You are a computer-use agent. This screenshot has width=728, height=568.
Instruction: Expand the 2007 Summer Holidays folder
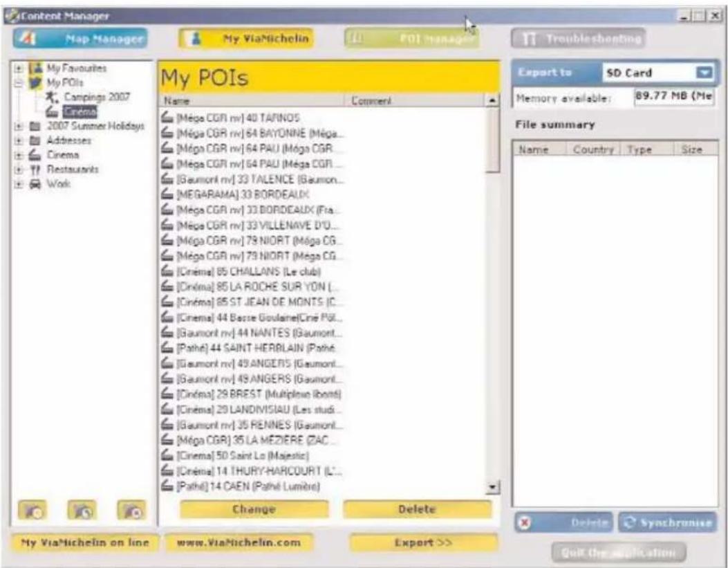coord(19,126)
